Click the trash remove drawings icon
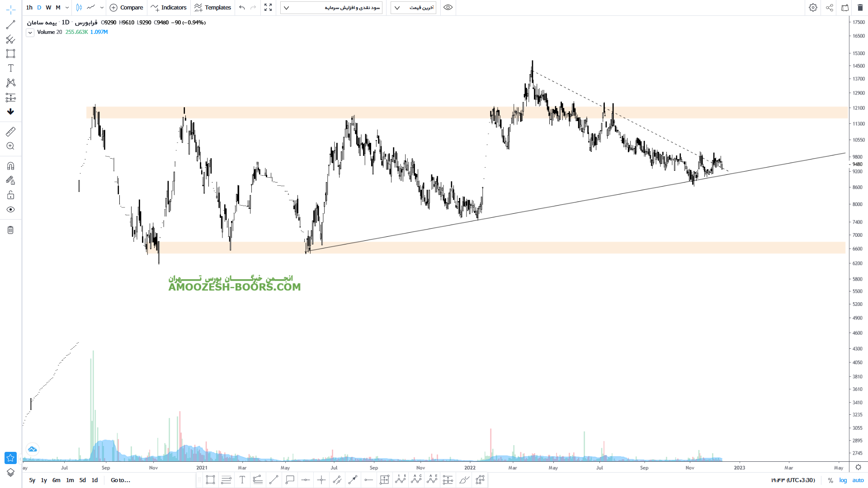Image resolution: width=868 pixels, height=488 pixels. click(x=10, y=230)
